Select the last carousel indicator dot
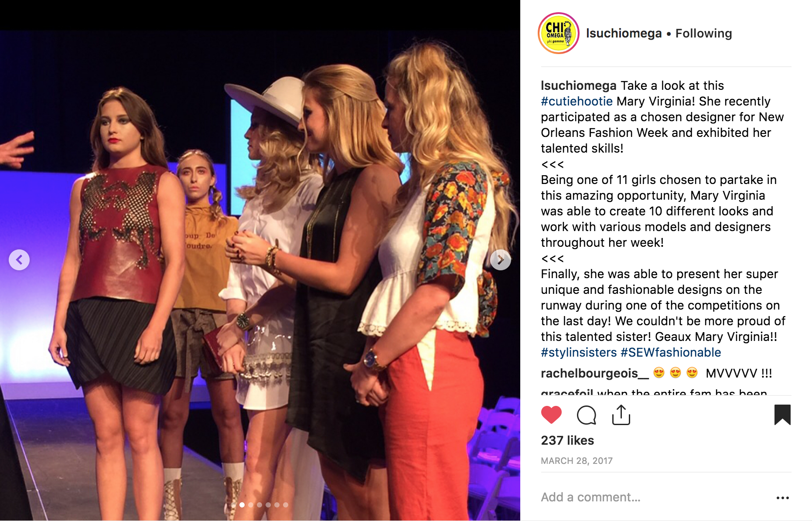 click(x=286, y=505)
